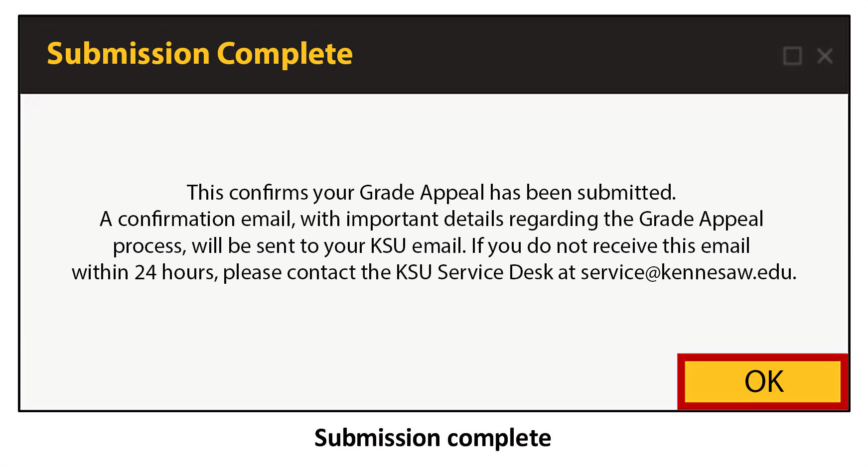This screenshot has height=466, width=868.
Task: Click the service@kennesaw.edu email address
Action: [688, 272]
